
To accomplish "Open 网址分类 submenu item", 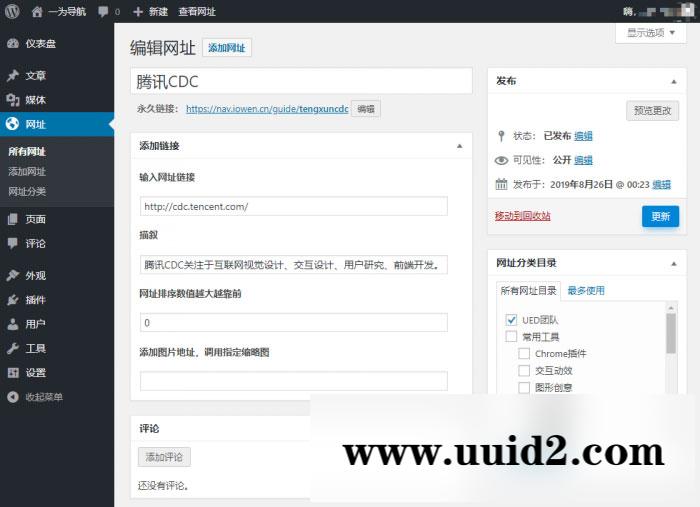I will [x=27, y=191].
